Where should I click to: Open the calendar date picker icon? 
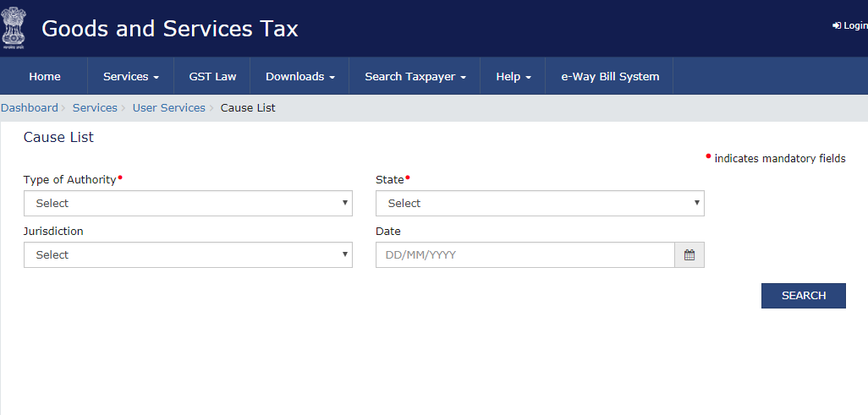[689, 255]
